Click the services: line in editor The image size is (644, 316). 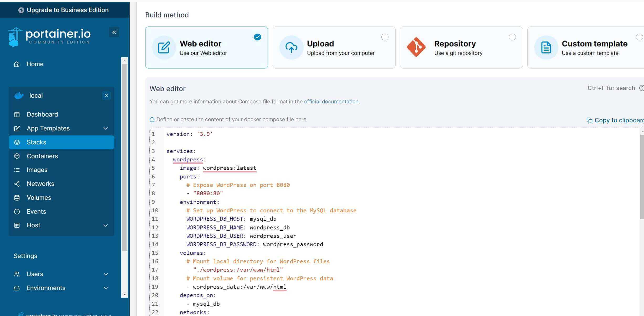181,151
